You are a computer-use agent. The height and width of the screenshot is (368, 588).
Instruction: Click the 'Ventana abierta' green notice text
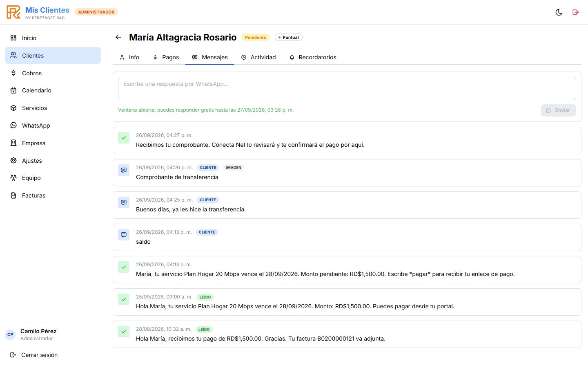tap(206, 110)
